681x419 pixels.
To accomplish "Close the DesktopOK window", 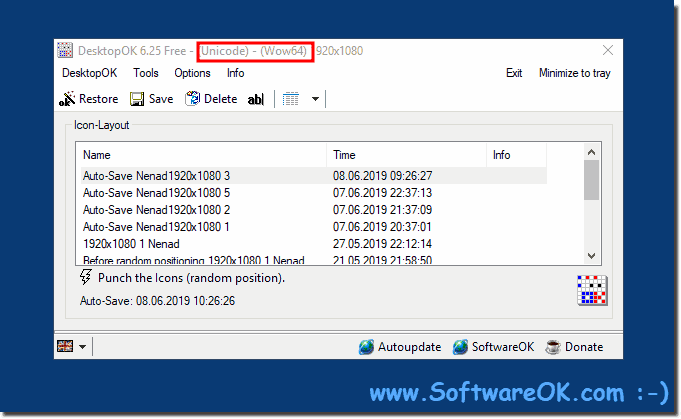I will tap(608, 50).
